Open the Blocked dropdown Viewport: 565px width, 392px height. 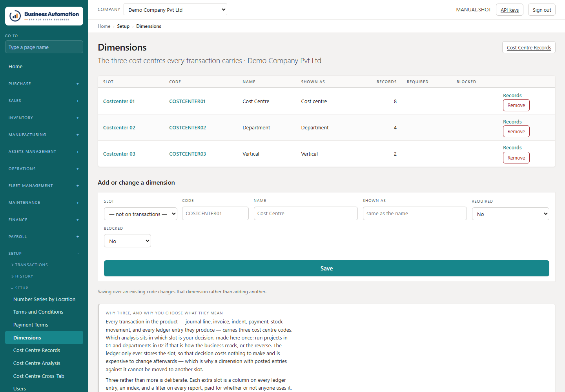pyautogui.click(x=128, y=241)
